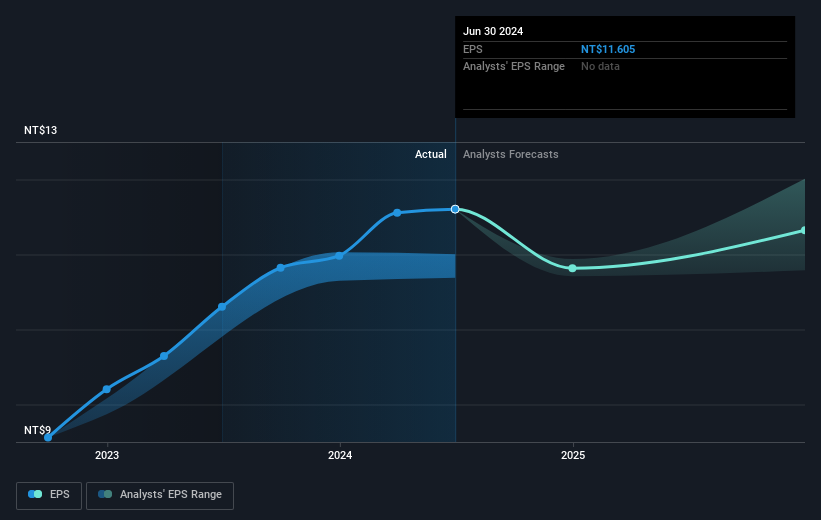The height and width of the screenshot is (520, 821).
Task: Click the No data range value in tooltip
Action: tap(600, 67)
